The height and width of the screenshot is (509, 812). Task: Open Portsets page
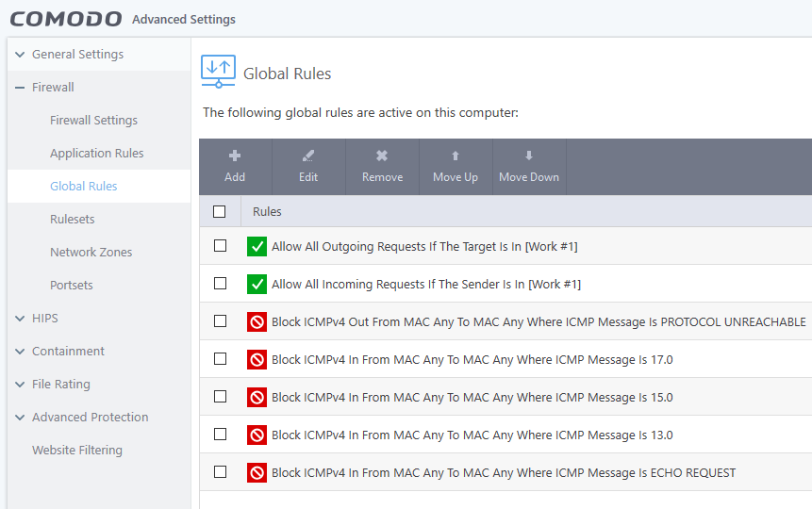[72, 286]
